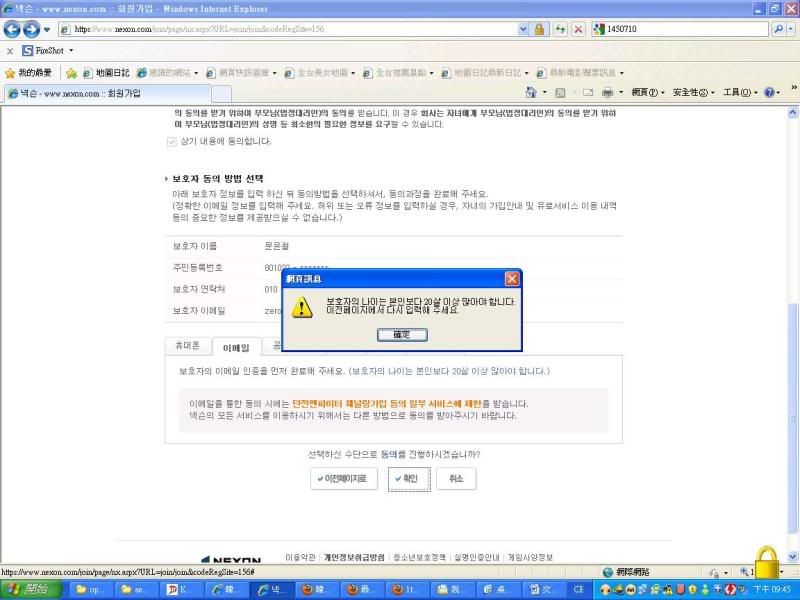This screenshot has width=800, height=600.
Task: Toggle the 상기 내용에 동의합니다 checkbox
Action: pos(171,142)
